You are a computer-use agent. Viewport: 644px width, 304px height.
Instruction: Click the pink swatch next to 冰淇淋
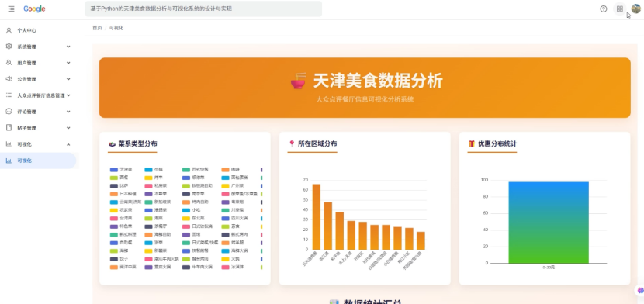click(x=226, y=267)
